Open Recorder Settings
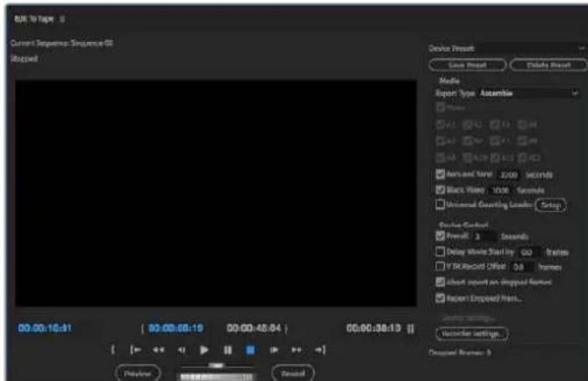 coord(472,334)
